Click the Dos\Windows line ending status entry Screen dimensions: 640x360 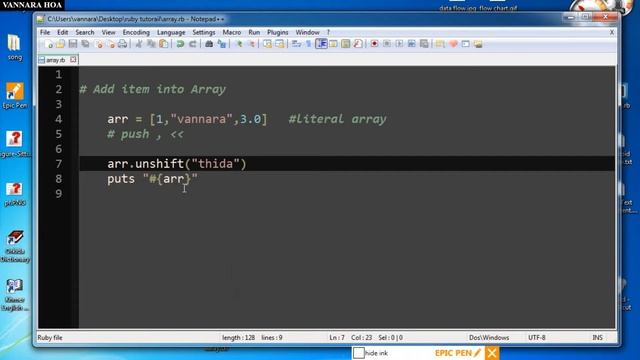coord(489,338)
